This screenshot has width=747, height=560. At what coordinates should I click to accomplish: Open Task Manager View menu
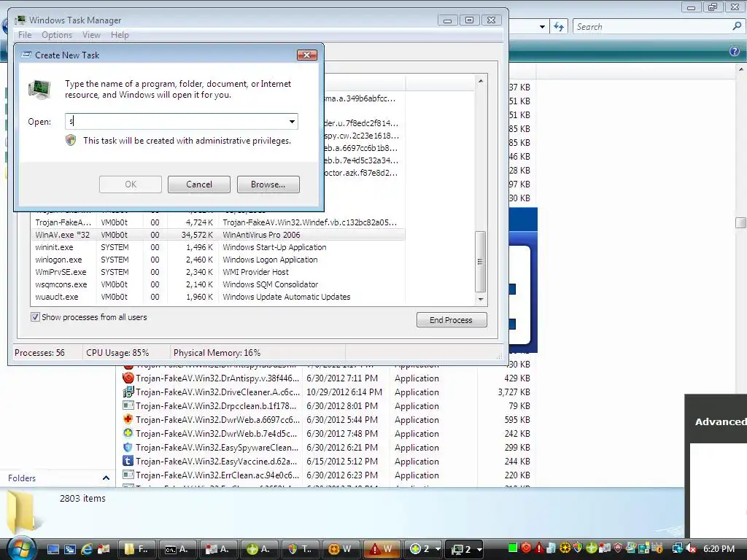(x=91, y=35)
